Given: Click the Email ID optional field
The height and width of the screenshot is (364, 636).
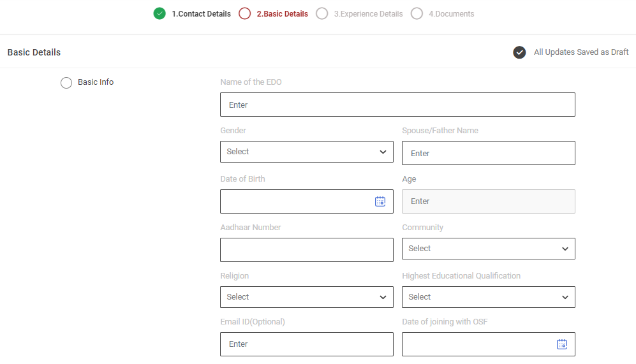Looking at the screenshot, I should point(306,344).
